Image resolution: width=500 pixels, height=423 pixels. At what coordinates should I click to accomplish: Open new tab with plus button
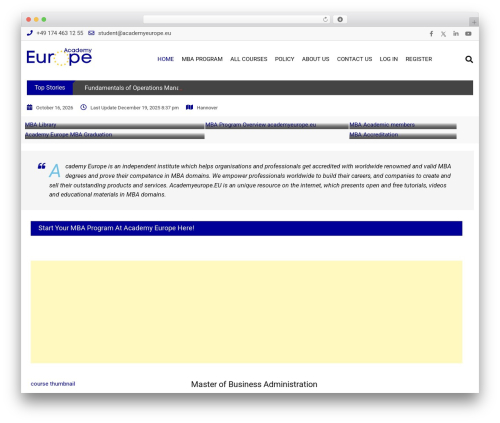[x=474, y=22]
